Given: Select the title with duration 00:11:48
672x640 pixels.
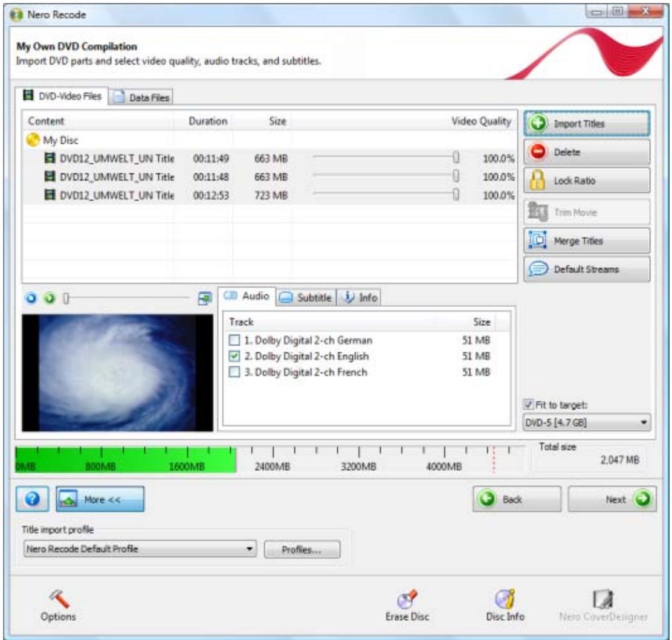Looking at the screenshot, I should 270,177.
